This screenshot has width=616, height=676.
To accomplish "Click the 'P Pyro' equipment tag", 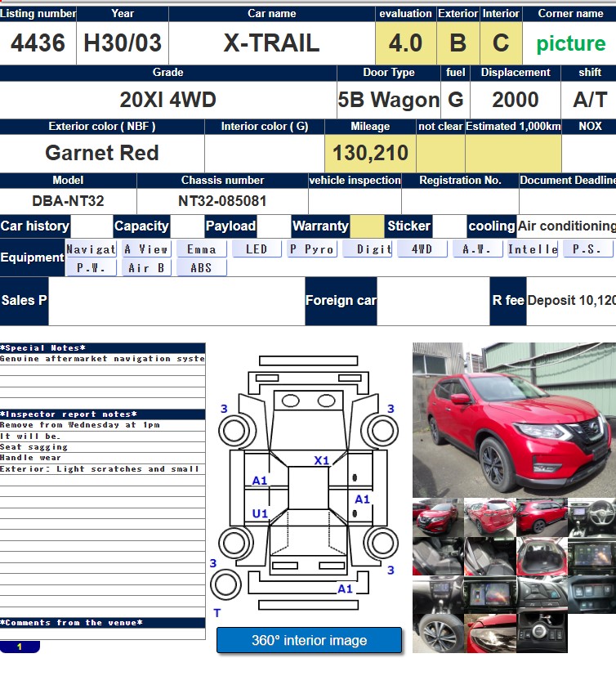I will pos(312,249).
